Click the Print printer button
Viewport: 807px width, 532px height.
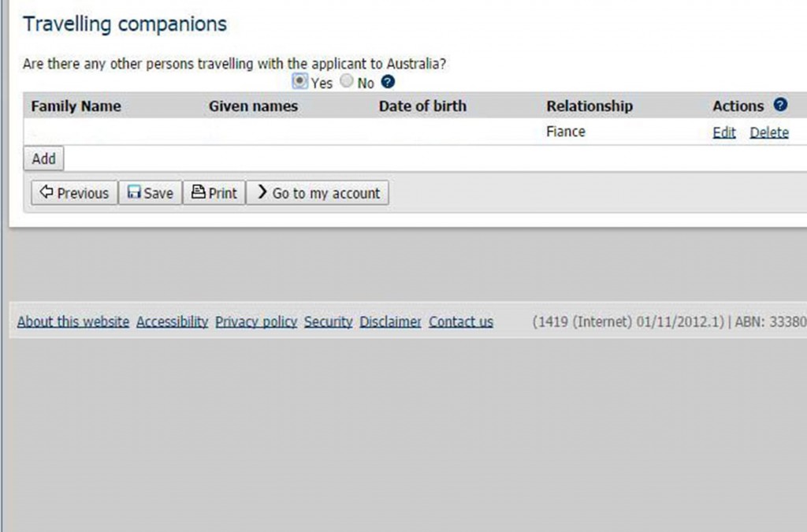pos(214,193)
